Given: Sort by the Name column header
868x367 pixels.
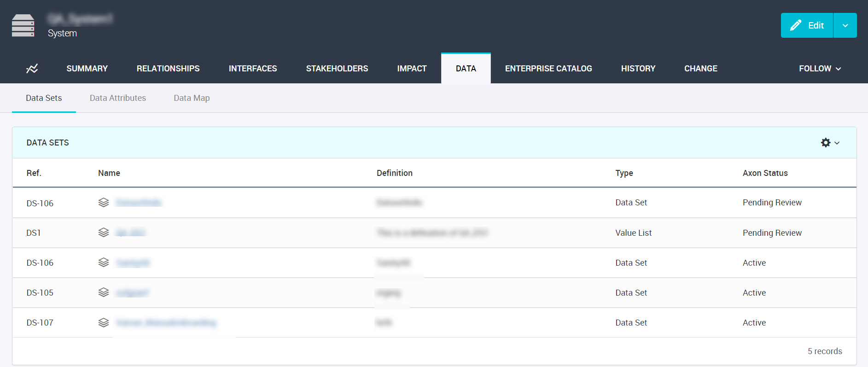Looking at the screenshot, I should [x=109, y=173].
